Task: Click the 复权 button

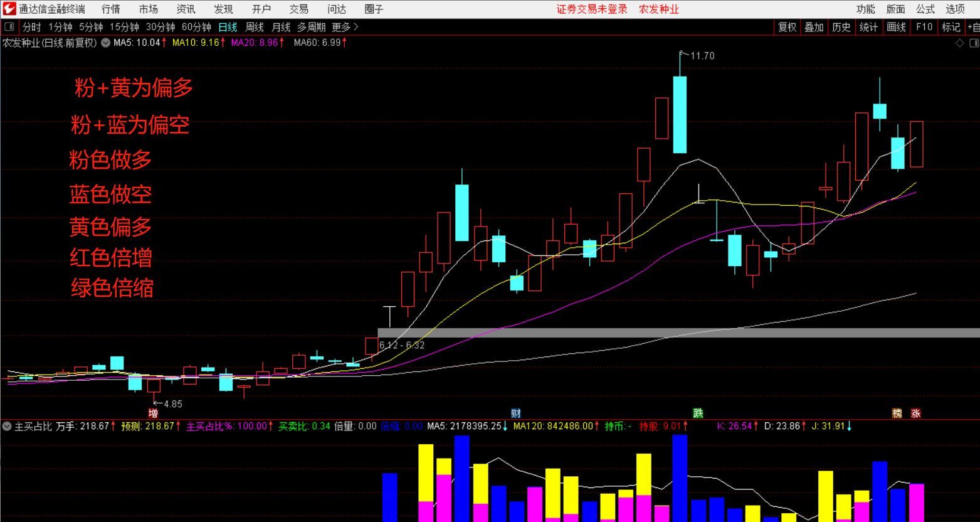Action: (x=787, y=27)
